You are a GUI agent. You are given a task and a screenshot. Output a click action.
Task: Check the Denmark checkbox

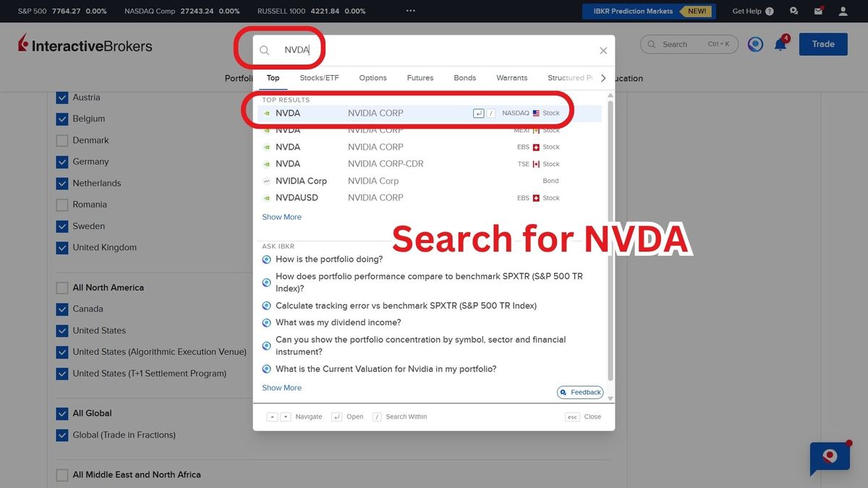(62, 140)
